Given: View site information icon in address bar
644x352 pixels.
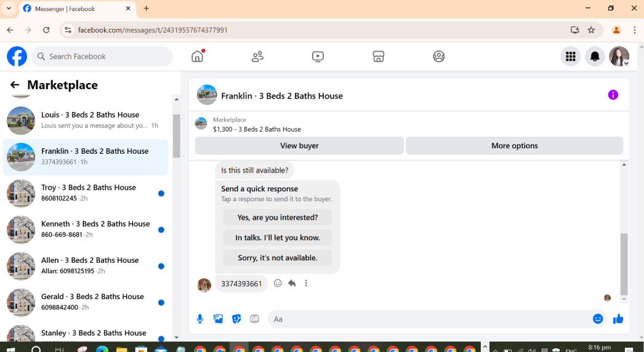Looking at the screenshot, I should (68, 30).
